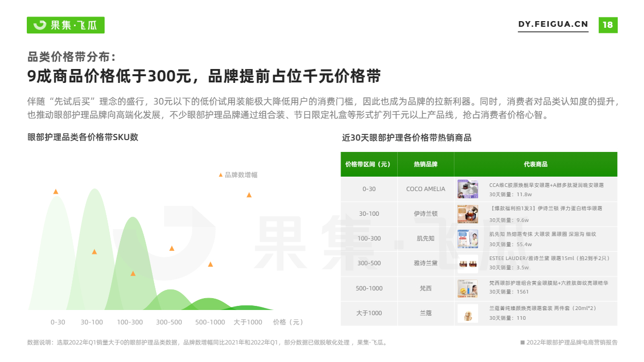Click the 价格带区间（元） table header
Viewport: 644px width, 362px height.
[369, 164]
